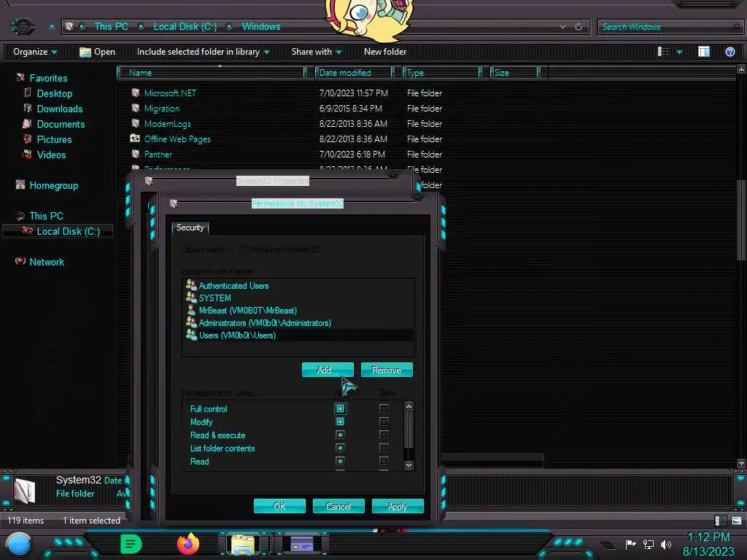The width and height of the screenshot is (747, 560).
Task: Click the Add... button
Action: click(328, 370)
